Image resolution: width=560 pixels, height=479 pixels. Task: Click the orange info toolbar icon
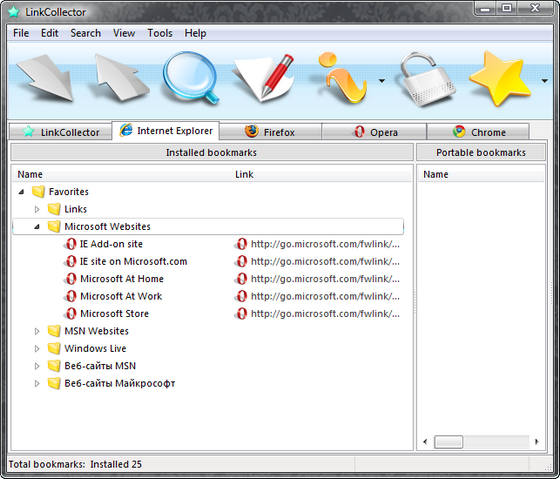coord(343,78)
